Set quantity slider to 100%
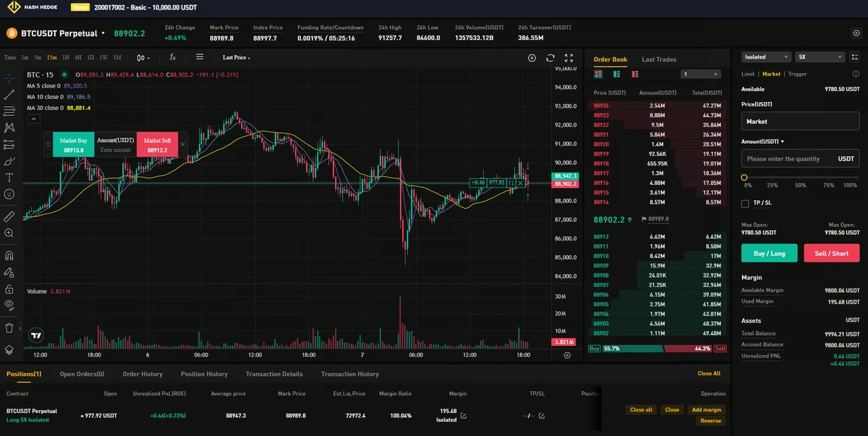 point(857,177)
